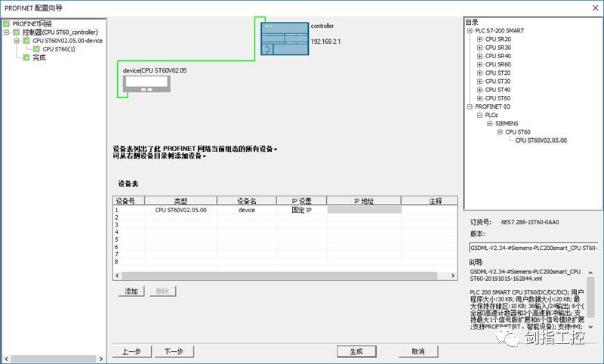Click the controller IP 192.168.2.1 label

pyautogui.click(x=325, y=42)
